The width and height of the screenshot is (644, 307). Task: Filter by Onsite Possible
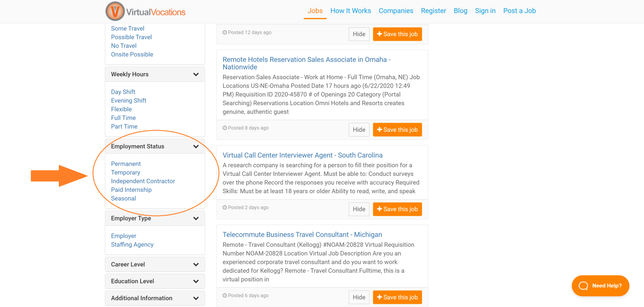132,54
